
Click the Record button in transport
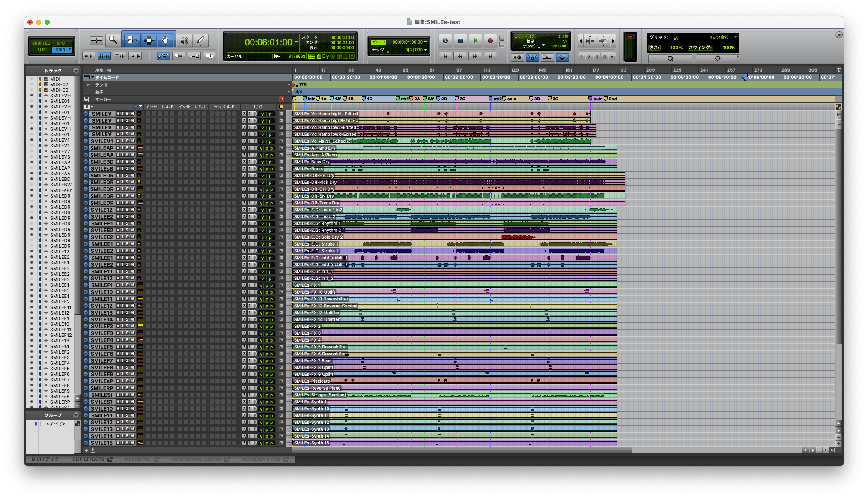[490, 41]
